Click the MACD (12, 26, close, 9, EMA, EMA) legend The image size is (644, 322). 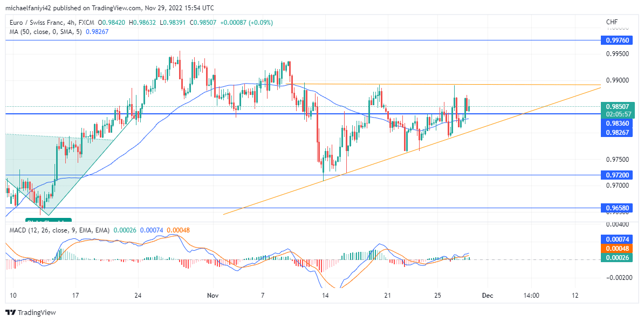[x=59, y=230]
